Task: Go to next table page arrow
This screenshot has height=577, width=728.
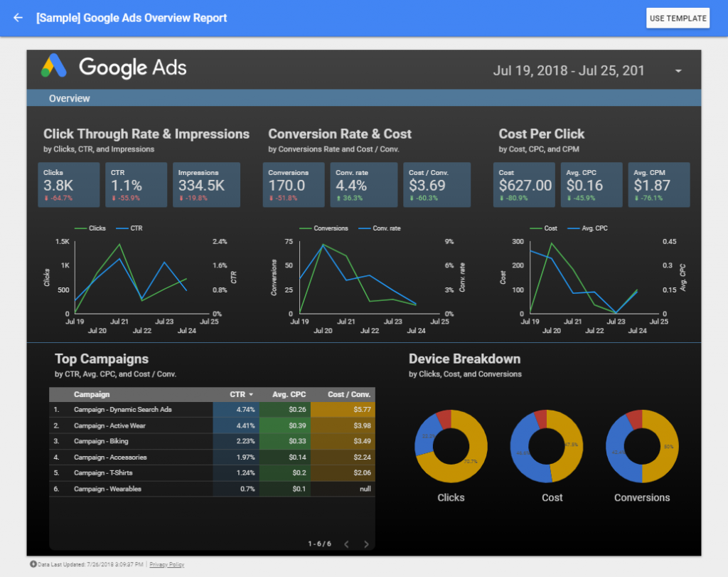Action: click(366, 544)
